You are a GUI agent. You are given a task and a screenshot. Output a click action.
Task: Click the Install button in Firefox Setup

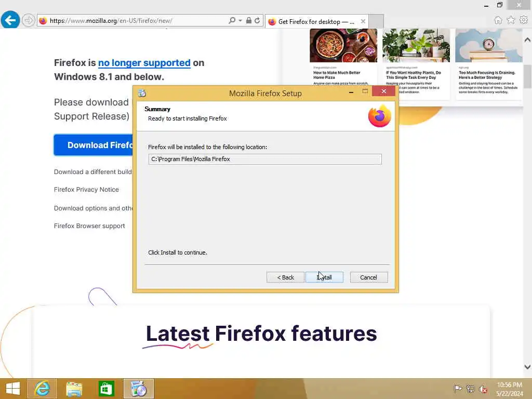pos(324,277)
